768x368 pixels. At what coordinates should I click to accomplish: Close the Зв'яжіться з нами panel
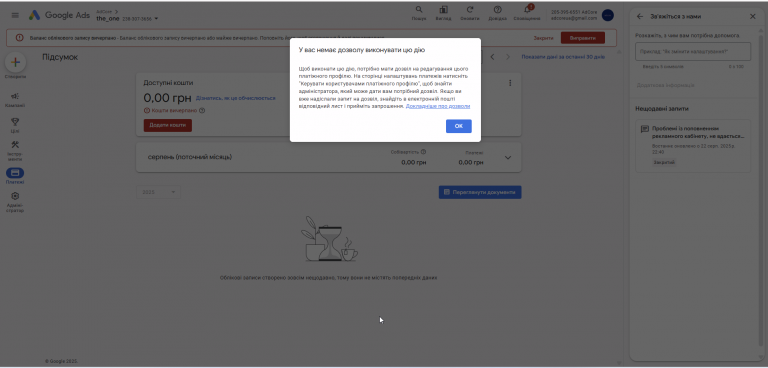[x=753, y=16]
